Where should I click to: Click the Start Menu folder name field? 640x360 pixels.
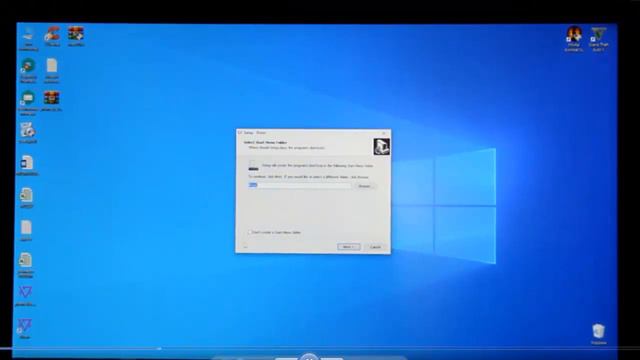pos(299,186)
